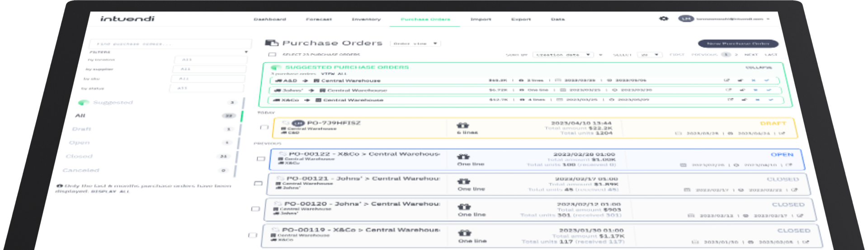Open PO-739HFISZ external link icon
This screenshot has width=868, height=250.
click(782, 133)
